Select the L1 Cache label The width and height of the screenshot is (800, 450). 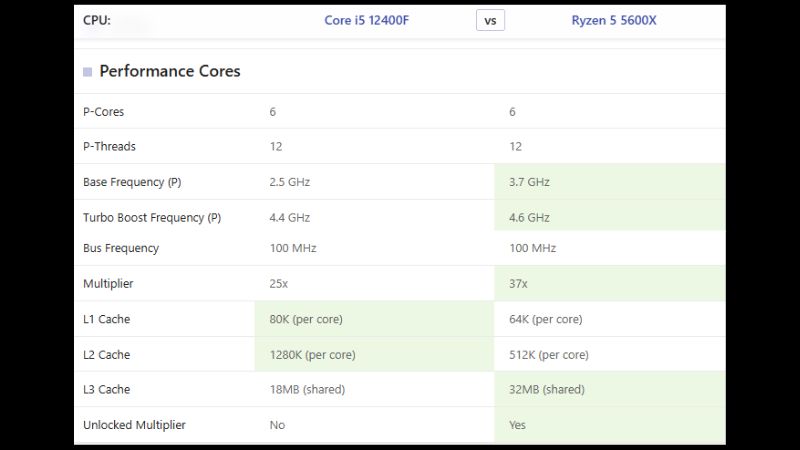click(107, 319)
